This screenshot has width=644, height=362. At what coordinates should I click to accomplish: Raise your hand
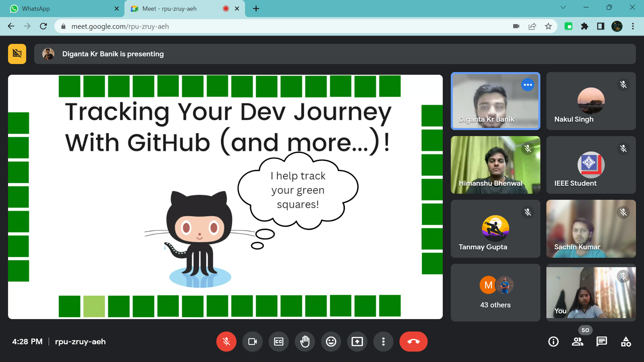tap(305, 342)
